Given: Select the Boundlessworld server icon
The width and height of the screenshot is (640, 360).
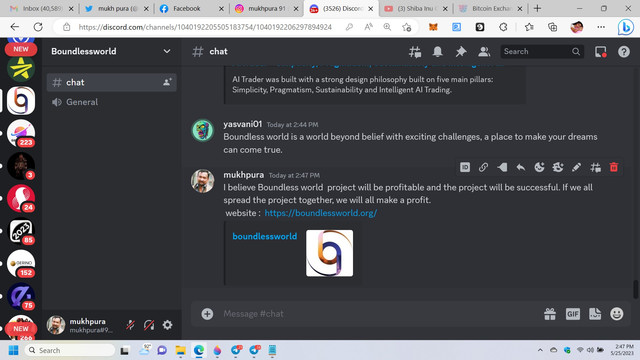Looking at the screenshot, I should [21, 100].
